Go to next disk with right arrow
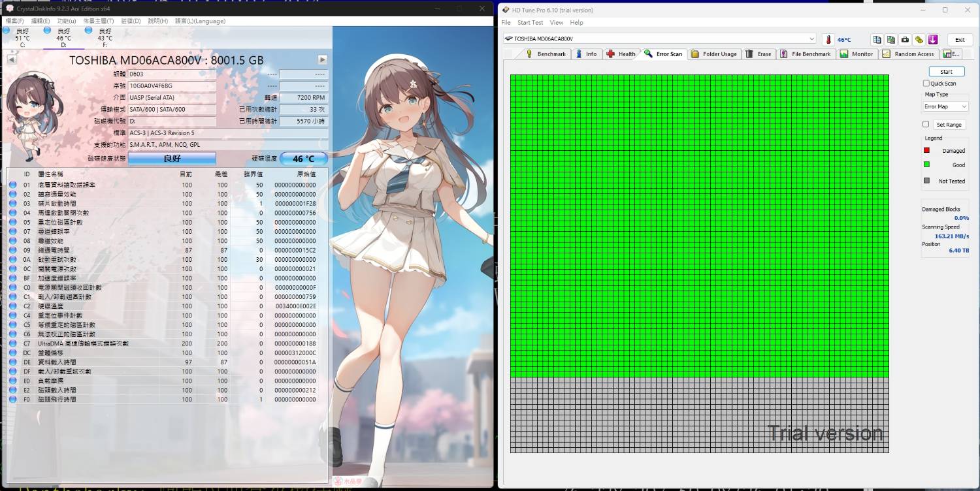This screenshot has height=491, width=980. [322, 59]
